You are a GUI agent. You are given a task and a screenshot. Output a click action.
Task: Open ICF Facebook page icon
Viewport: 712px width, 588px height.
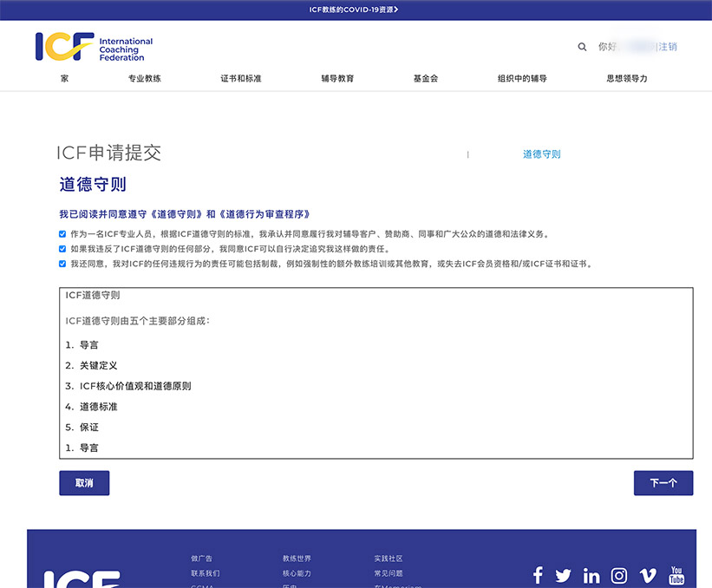538,575
